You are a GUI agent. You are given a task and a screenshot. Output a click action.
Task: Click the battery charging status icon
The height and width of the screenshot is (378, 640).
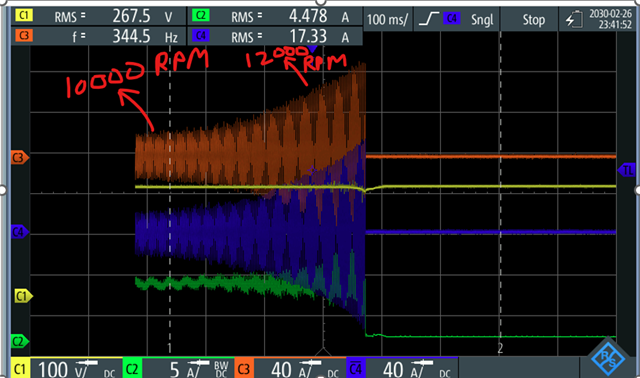coord(574,20)
